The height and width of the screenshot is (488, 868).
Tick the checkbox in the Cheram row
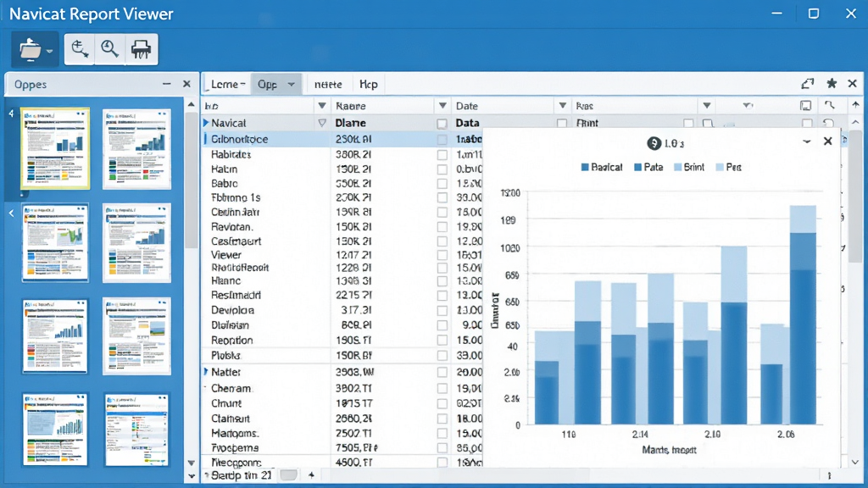click(442, 388)
